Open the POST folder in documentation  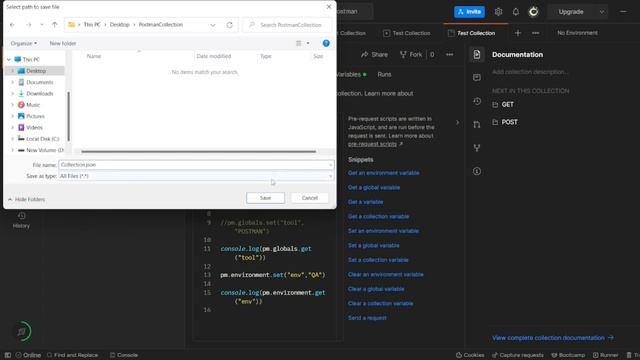(x=505, y=122)
